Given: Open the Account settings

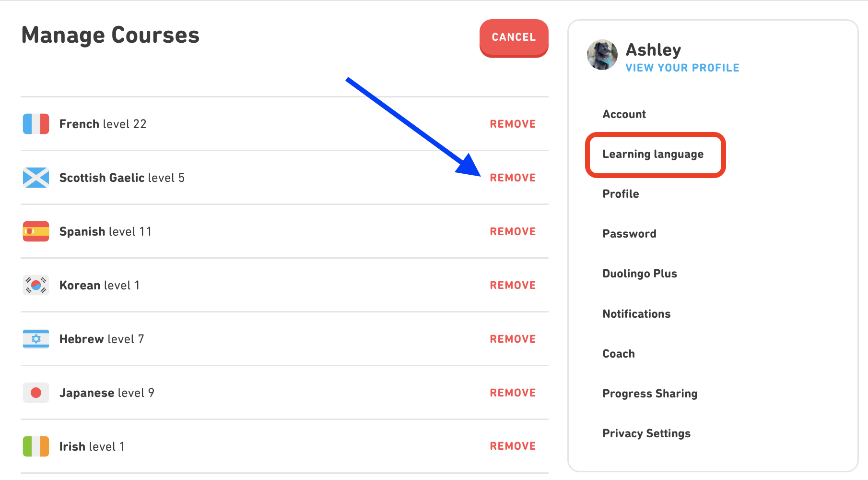Looking at the screenshot, I should (x=624, y=114).
